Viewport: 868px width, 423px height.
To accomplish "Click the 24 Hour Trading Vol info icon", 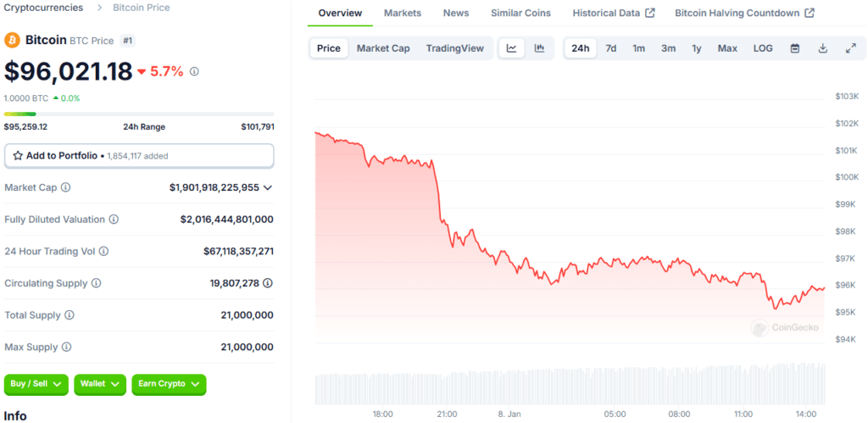I will coord(103,252).
